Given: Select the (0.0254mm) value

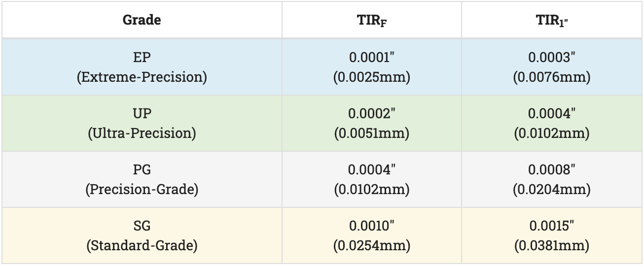Looking at the screenshot, I should [372, 245].
